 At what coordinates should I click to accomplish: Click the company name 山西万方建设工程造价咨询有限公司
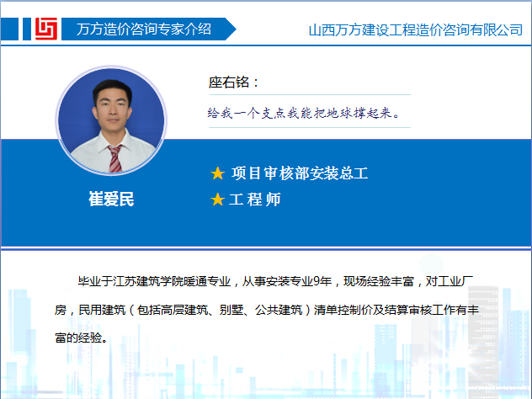pyautogui.click(x=415, y=30)
